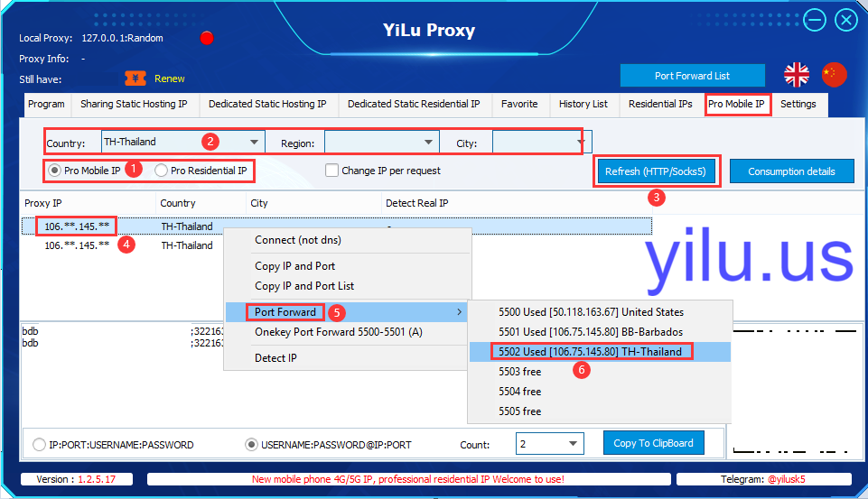Expand Port Forward submenu arrow
Image resolution: width=868 pixels, height=499 pixels.
pyautogui.click(x=460, y=312)
